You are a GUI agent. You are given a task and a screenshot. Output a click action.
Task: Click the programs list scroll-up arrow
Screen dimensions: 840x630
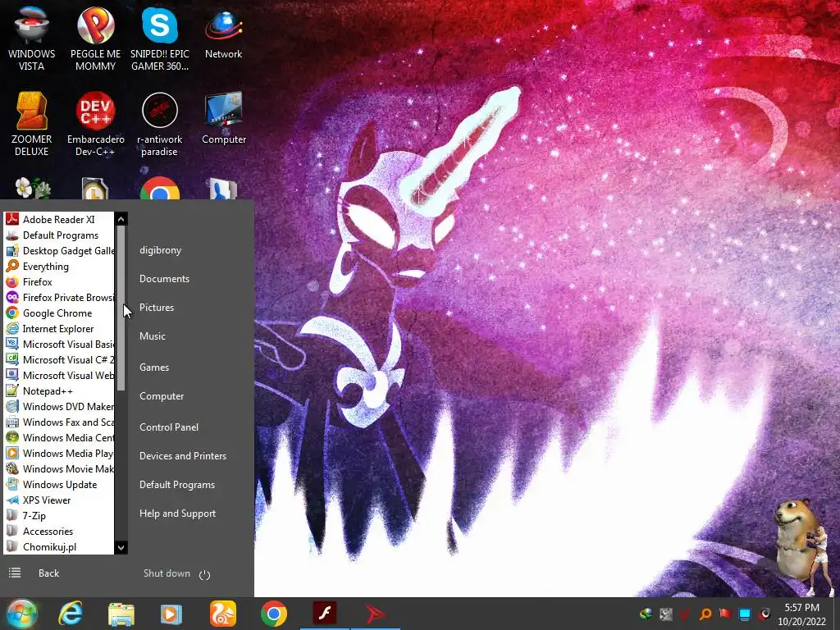click(121, 218)
